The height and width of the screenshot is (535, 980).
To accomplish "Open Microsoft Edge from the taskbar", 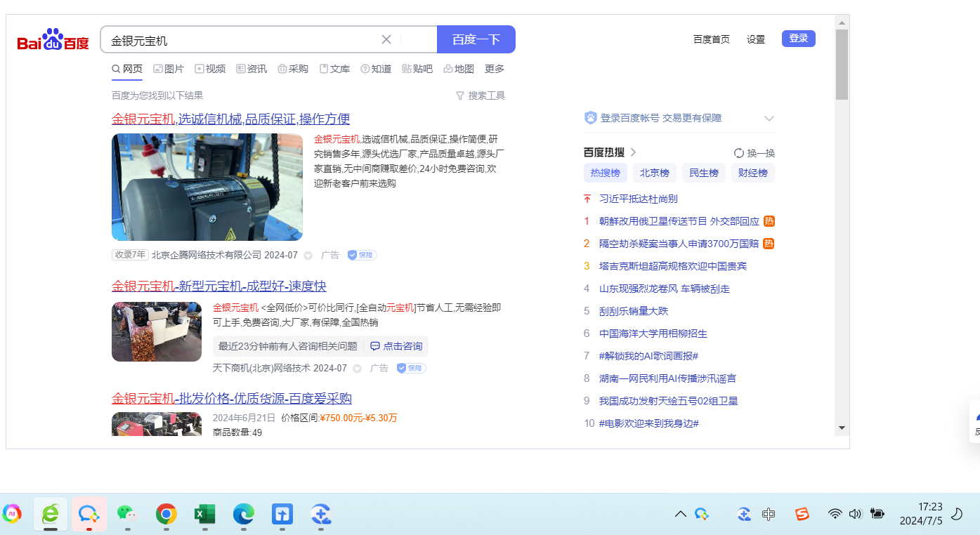I will pos(243,515).
